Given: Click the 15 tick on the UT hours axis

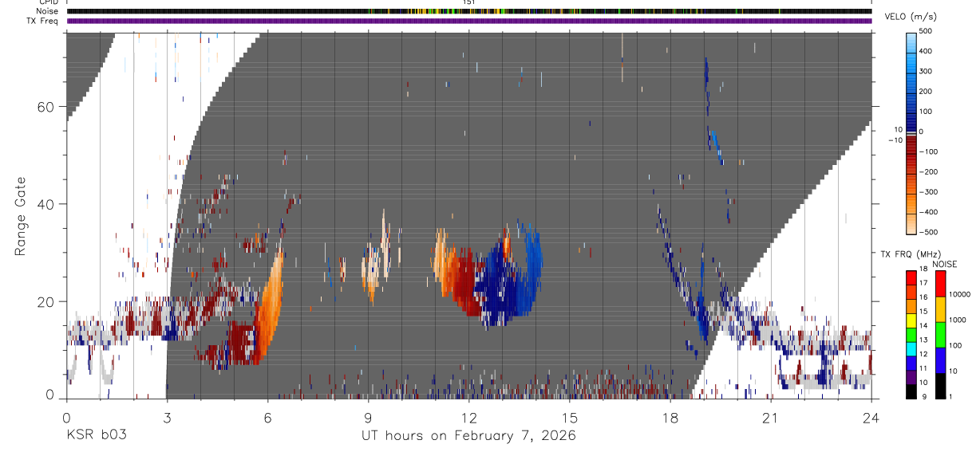Looking at the screenshot, I should tap(570, 418).
